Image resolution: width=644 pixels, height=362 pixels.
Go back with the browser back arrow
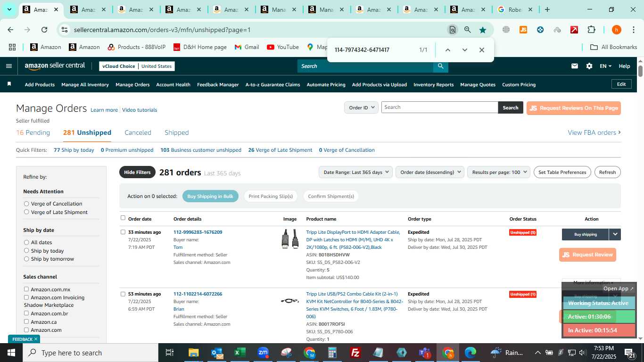[x=10, y=30]
